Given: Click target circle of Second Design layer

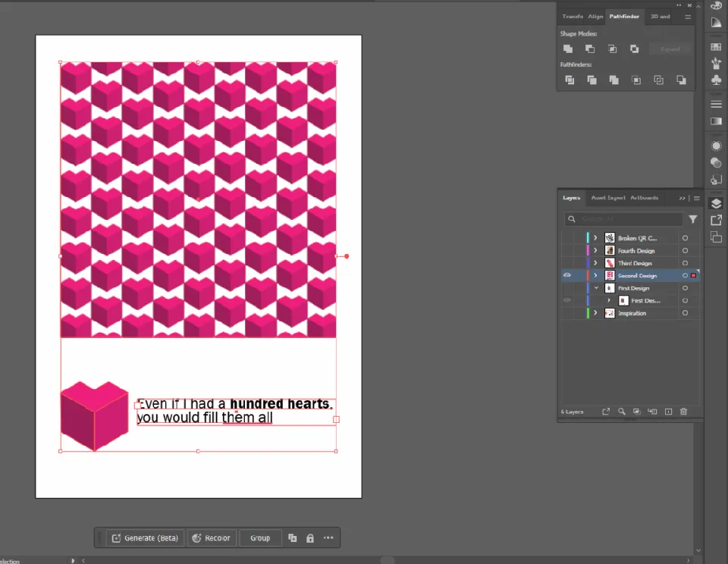Looking at the screenshot, I should pos(685,276).
